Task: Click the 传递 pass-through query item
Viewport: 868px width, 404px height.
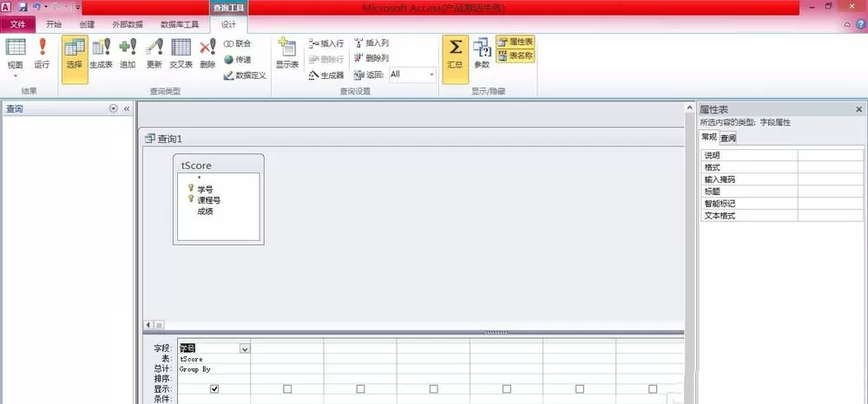Action: tap(238, 60)
